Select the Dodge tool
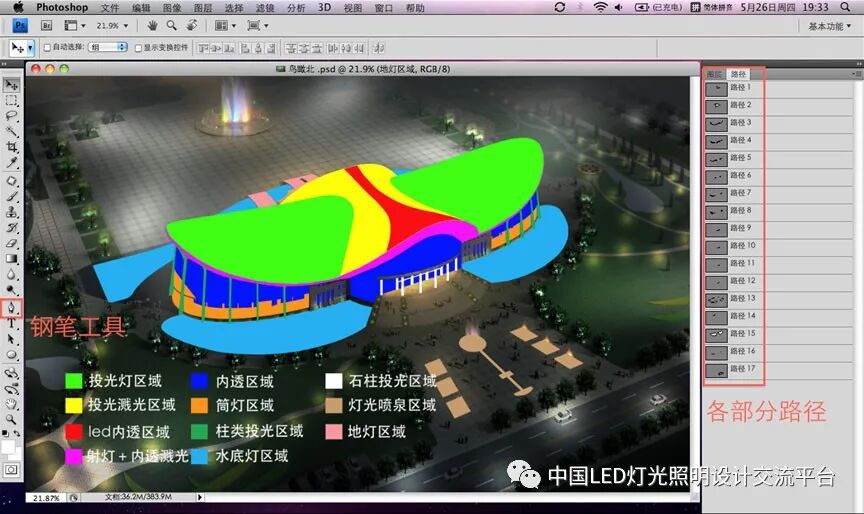 11,290
